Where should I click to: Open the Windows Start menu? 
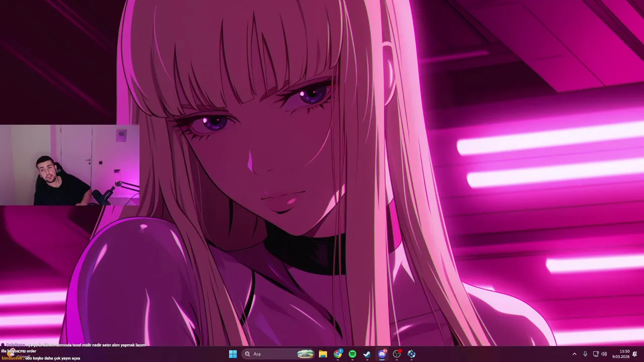[232, 354]
